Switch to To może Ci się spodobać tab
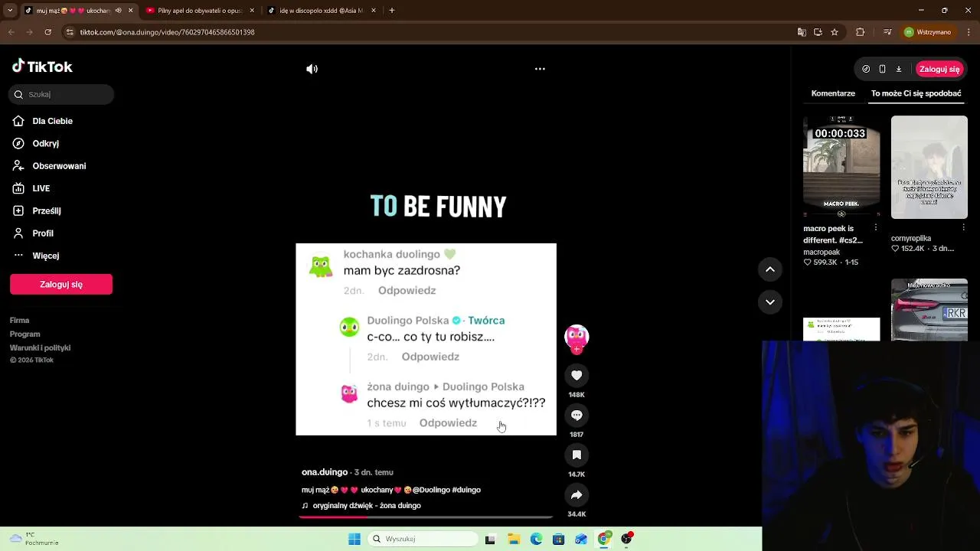 pyautogui.click(x=916, y=93)
